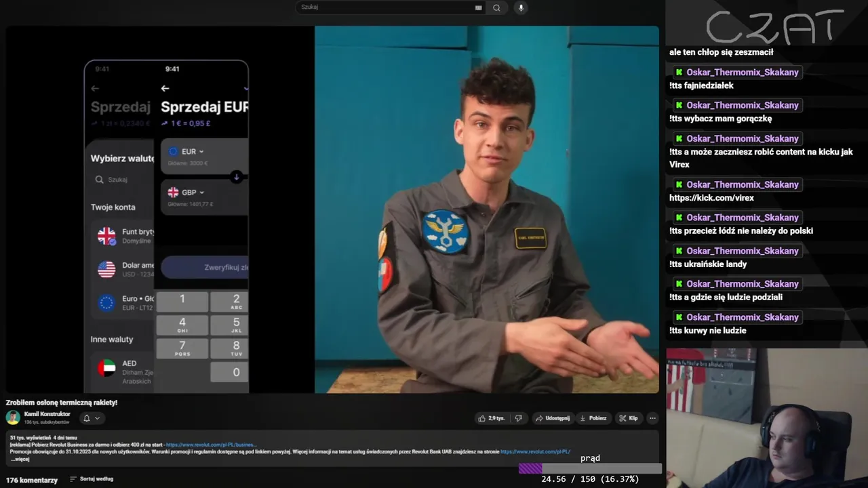Click the back arrow beside Sprzedaj EUR in video
This screenshot has width=868, height=488.
(165, 88)
